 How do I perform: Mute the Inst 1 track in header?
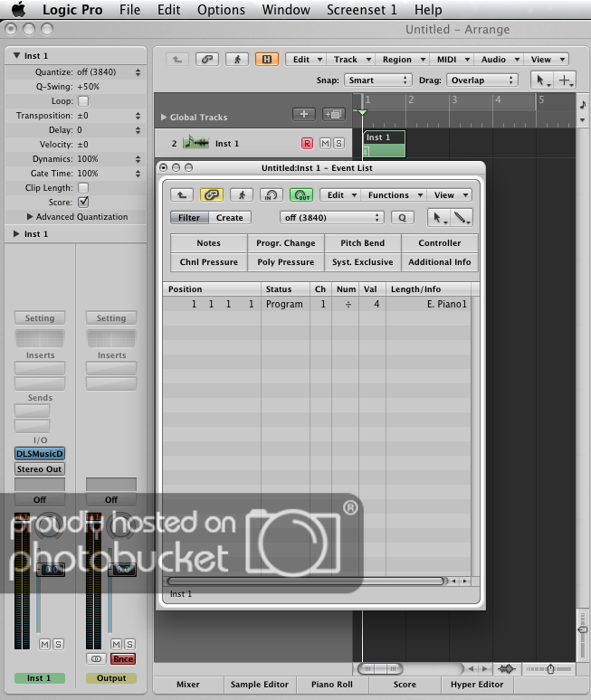(325, 143)
